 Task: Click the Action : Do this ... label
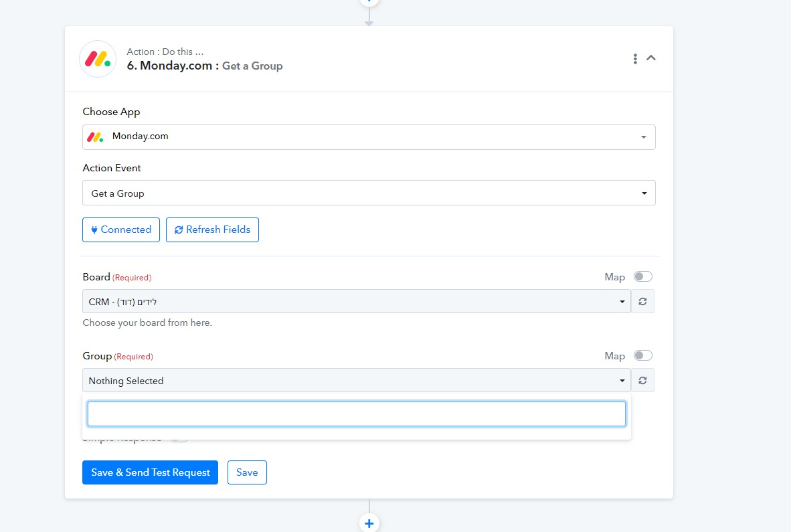click(165, 52)
